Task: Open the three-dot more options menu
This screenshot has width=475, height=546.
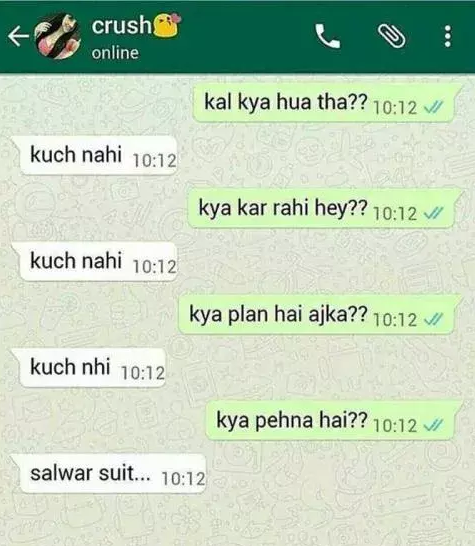Action: pyautogui.click(x=448, y=36)
